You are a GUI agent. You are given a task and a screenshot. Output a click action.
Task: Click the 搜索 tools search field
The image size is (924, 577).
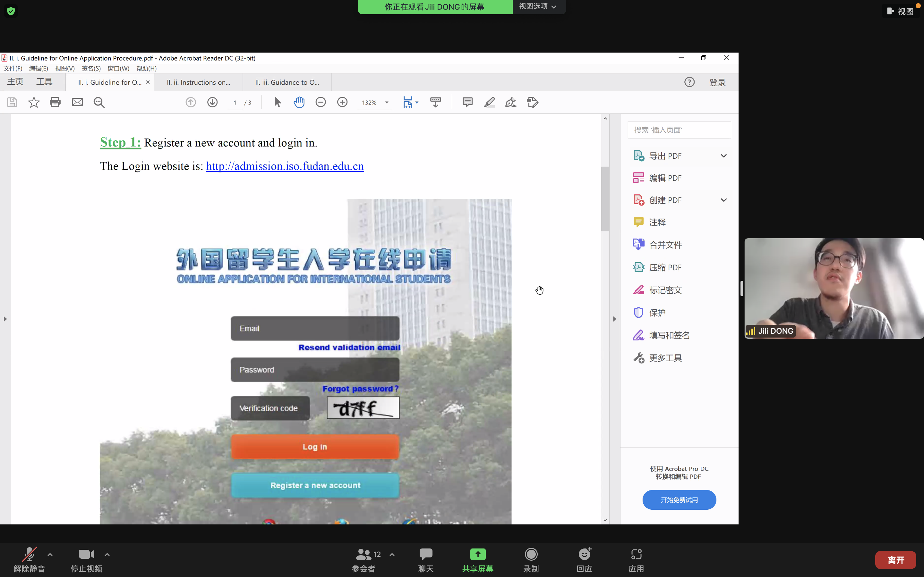coord(679,130)
